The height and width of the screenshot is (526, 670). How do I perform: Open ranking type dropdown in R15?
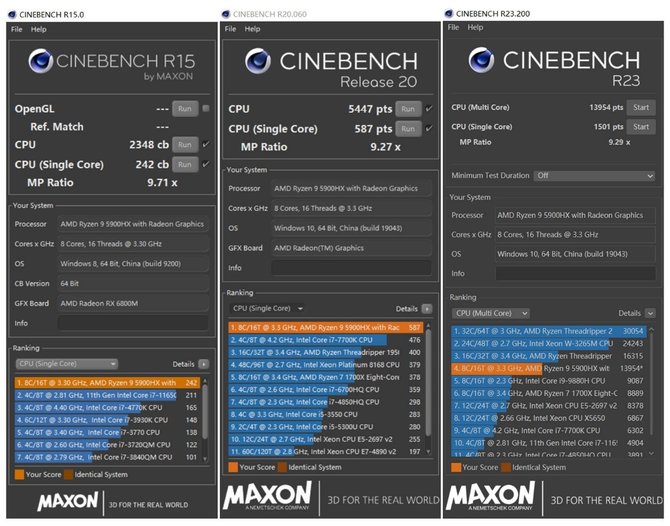pos(67,364)
